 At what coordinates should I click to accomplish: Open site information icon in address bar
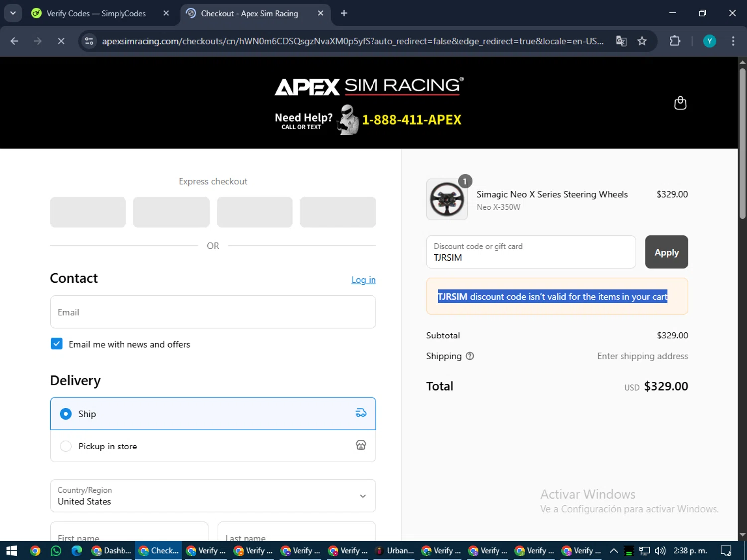(x=89, y=41)
